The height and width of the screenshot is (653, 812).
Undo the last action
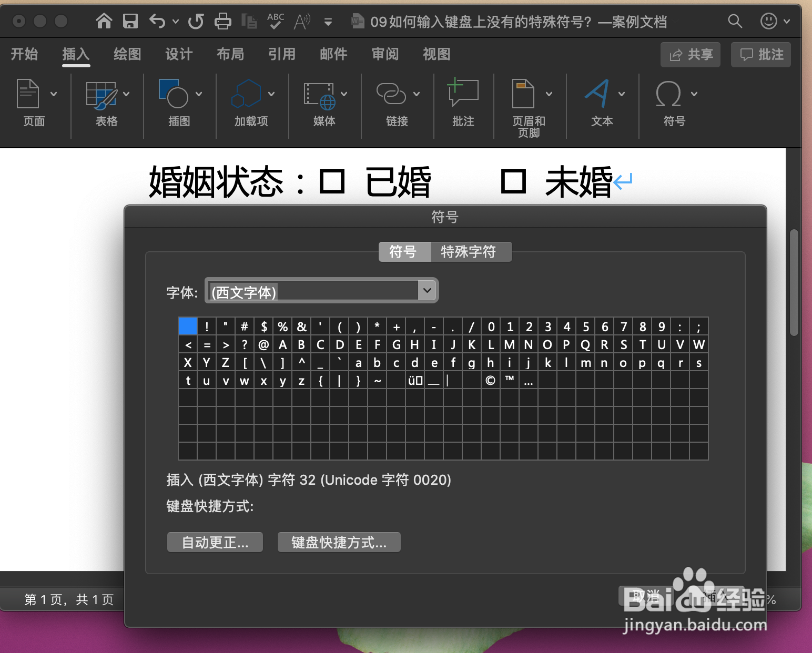pyautogui.click(x=157, y=21)
